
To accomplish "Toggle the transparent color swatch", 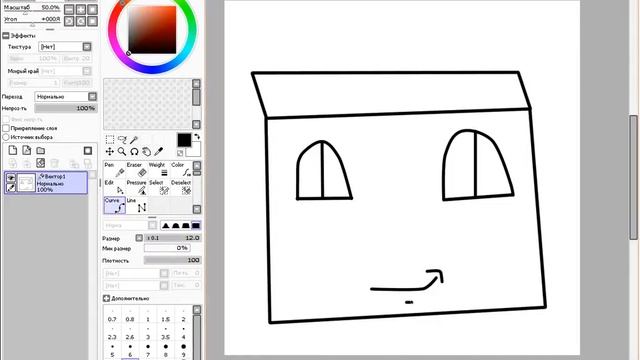I will [x=180, y=153].
